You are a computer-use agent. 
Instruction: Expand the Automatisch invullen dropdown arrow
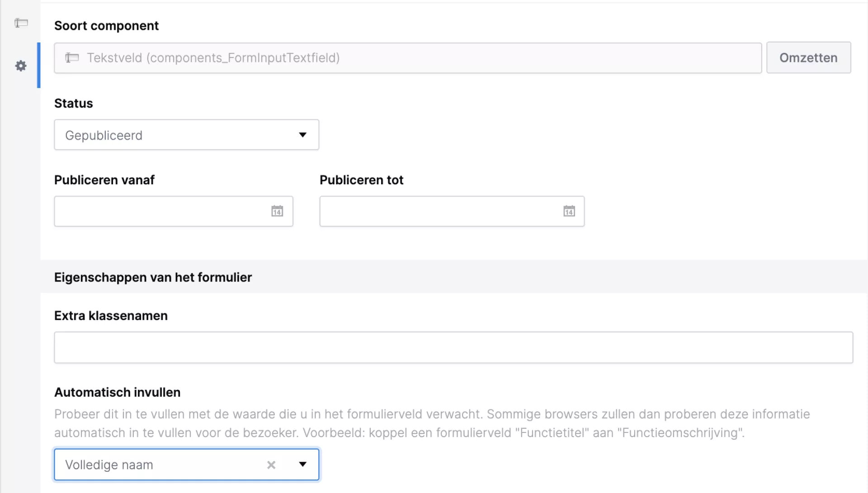[303, 465]
